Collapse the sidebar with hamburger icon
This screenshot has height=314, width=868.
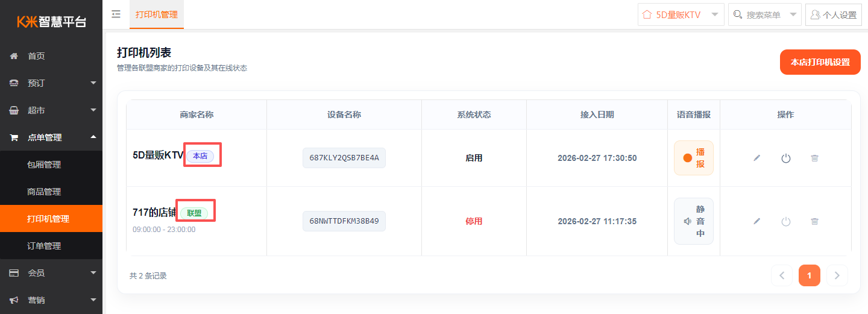pos(116,14)
